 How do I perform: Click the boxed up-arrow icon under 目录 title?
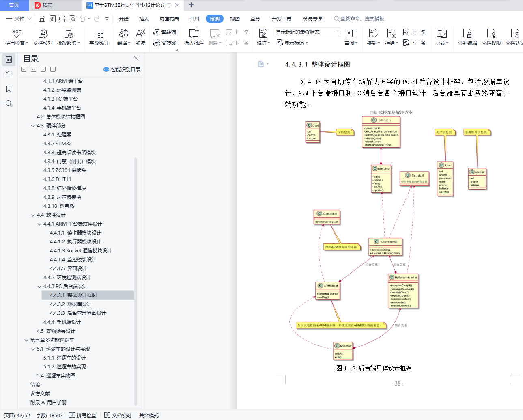(x=34, y=69)
